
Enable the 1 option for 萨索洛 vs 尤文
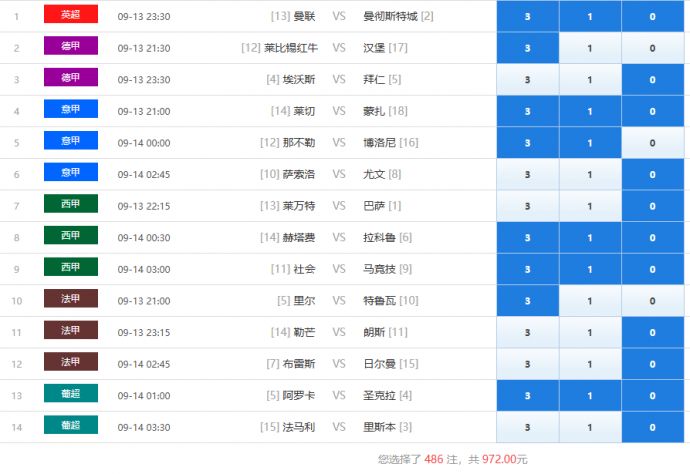(x=590, y=174)
